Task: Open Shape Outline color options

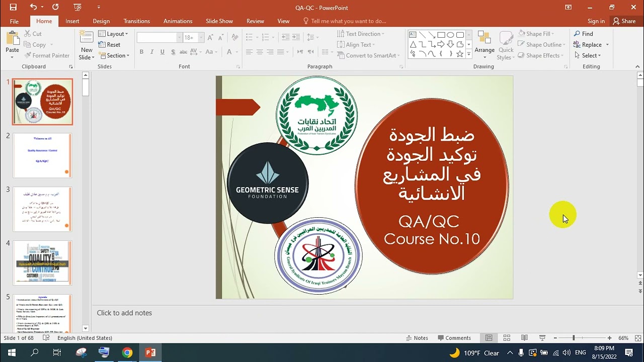Action: (542, 45)
